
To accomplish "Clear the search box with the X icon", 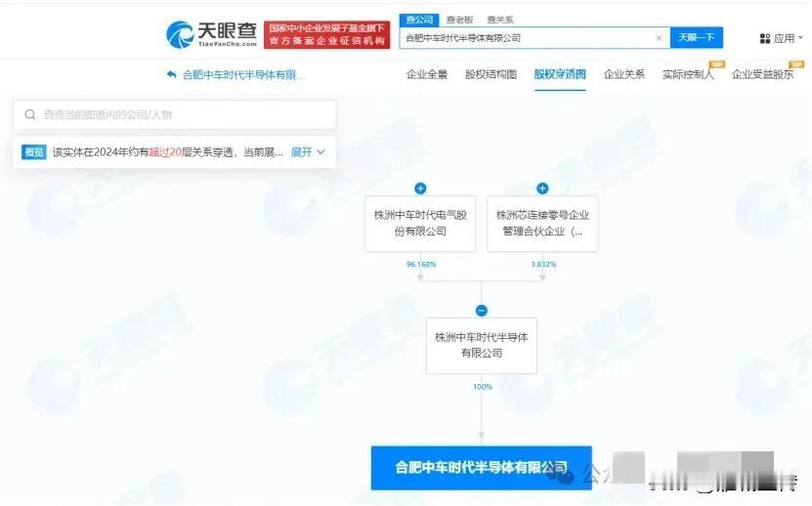I will pyautogui.click(x=659, y=38).
